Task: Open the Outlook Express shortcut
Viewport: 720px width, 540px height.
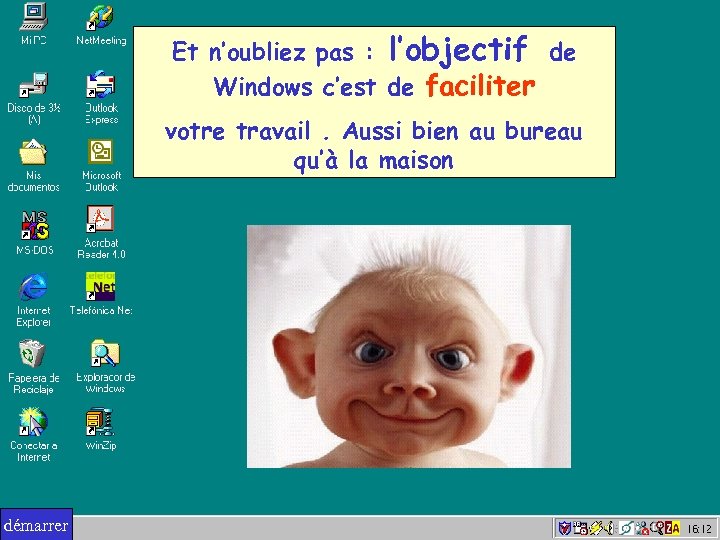Action: point(101,97)
